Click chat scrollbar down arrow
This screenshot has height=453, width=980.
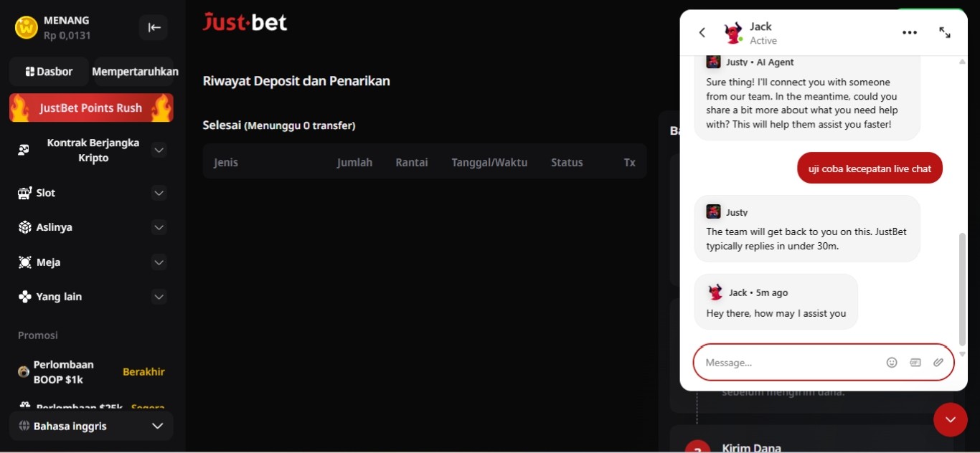point(963,354)
